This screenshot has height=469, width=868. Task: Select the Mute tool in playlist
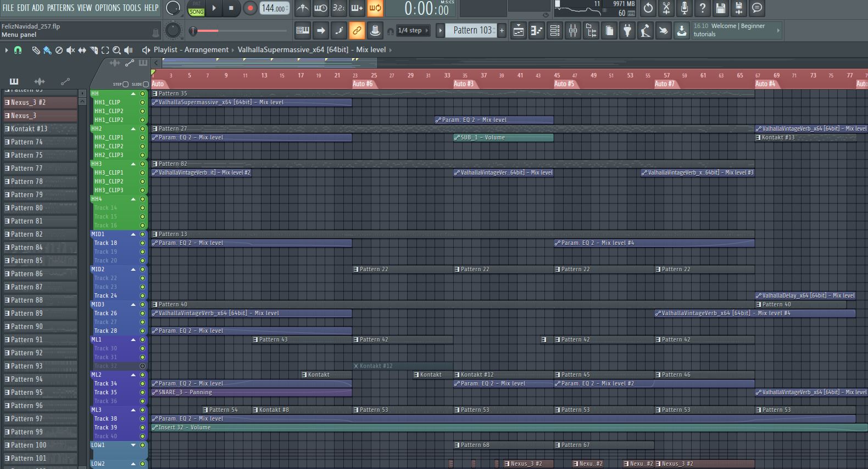[x=70, y=50]
